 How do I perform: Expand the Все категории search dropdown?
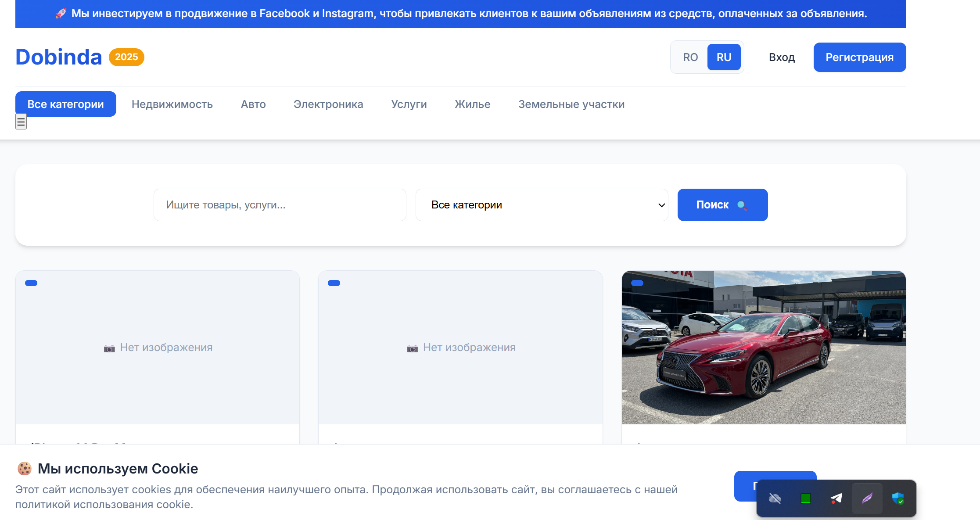coord(542,205)
